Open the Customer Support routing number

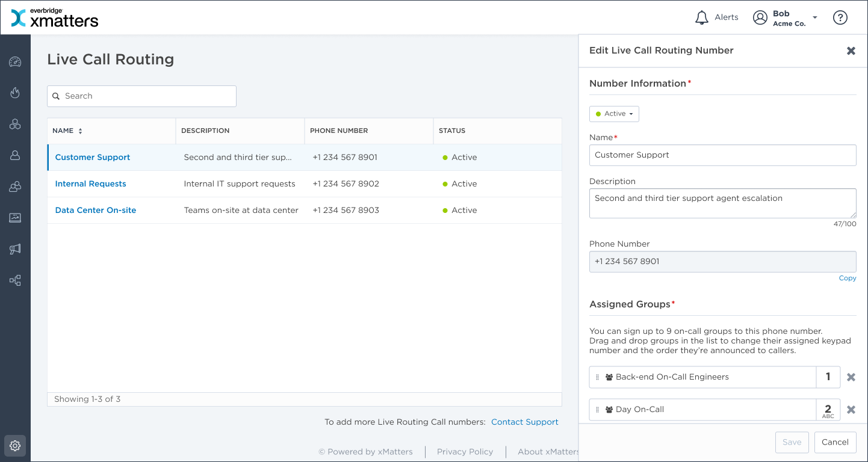tap(93, 157)
